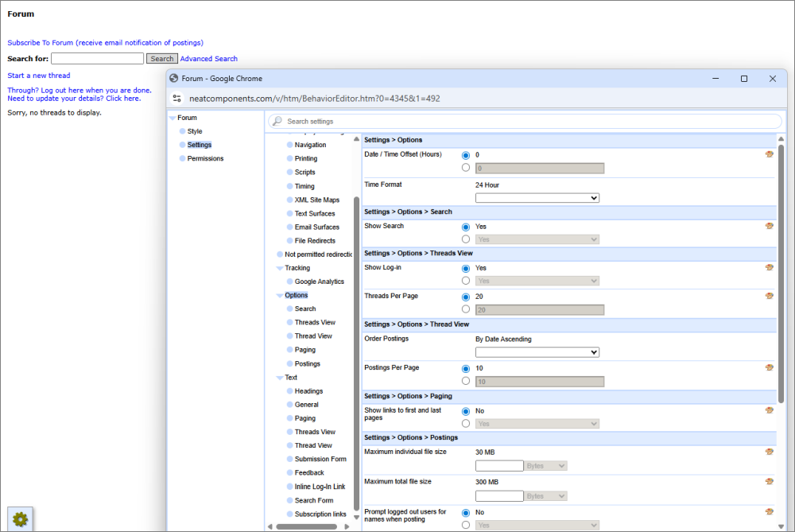Viewport: 795px width, 532px height.
Task: Click palette icon for Maximum individual file size
Action: coord(769,452)
